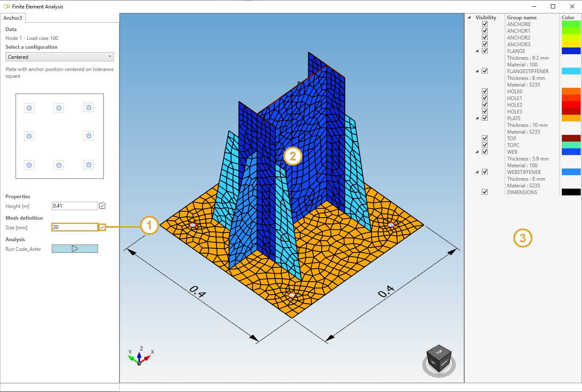
Task: Select the WEBSTIFFENER group name
Action: 524,172
